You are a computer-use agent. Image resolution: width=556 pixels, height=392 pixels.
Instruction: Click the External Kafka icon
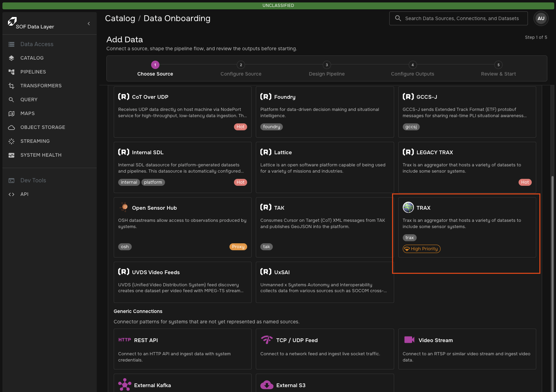(x=125, y=385)
